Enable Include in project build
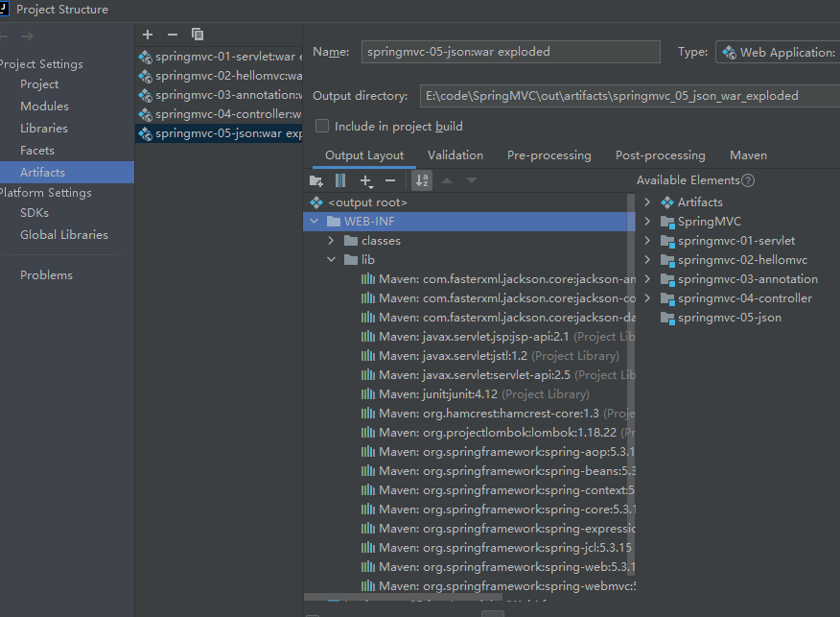This screenshot has width=840, height=617. pos(322,126)
